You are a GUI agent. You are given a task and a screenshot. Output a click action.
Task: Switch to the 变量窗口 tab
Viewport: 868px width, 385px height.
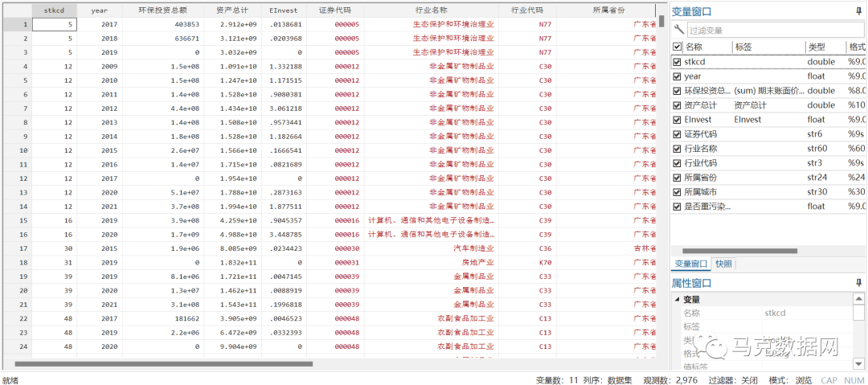tap(690, 264)
